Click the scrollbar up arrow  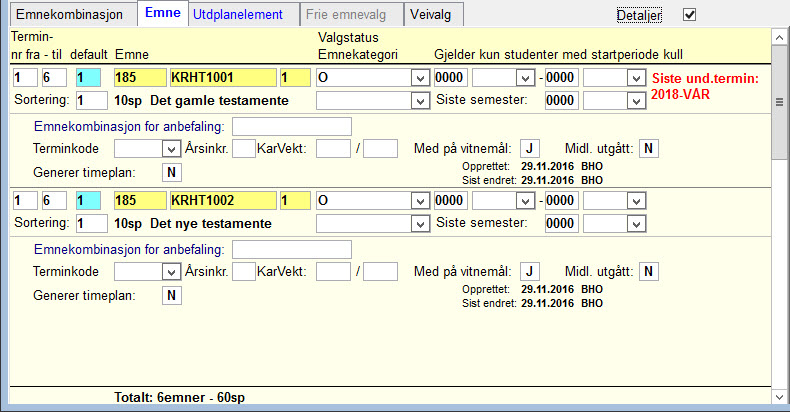pos(779,37)
